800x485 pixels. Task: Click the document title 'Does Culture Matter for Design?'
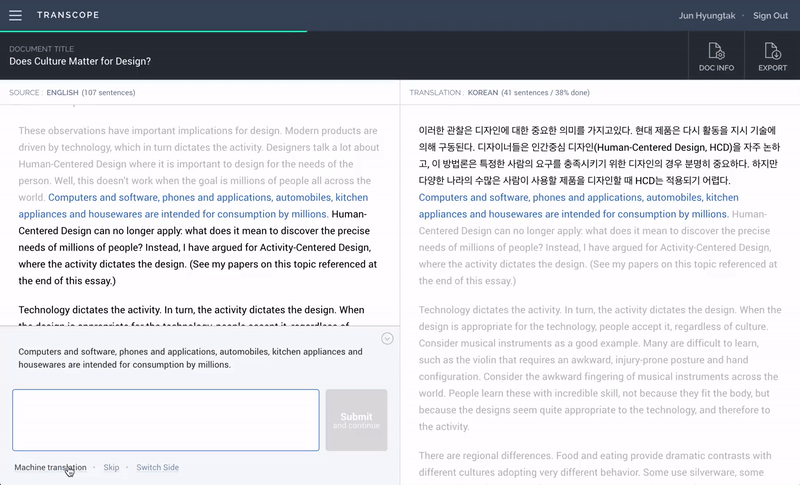tap(80, 61)
